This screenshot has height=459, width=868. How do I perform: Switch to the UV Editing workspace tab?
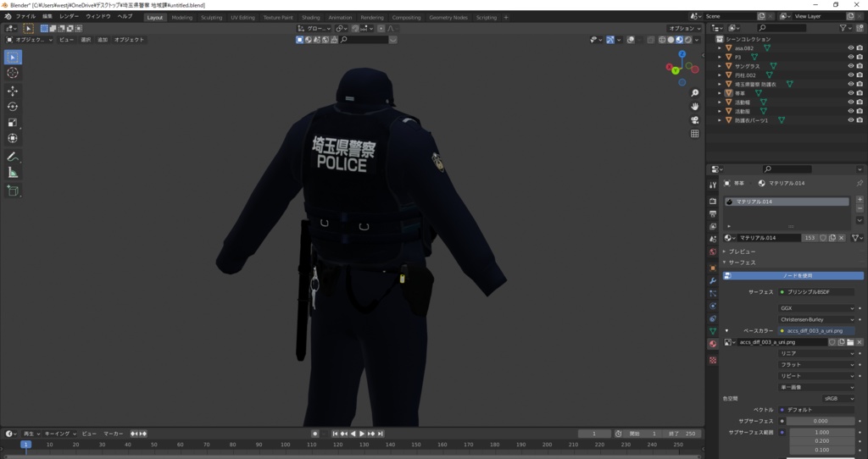tap(242, 18)
